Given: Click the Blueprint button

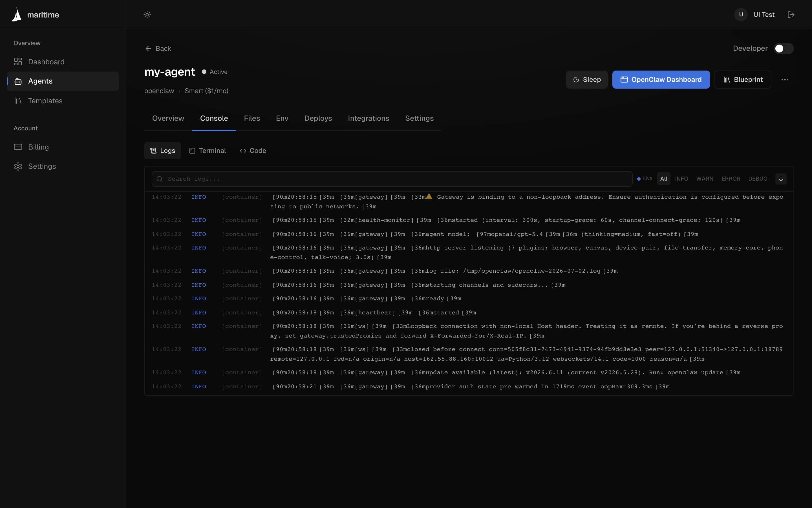Looking at the screenshot, I should pyautogui.click(x=743, y=80).
